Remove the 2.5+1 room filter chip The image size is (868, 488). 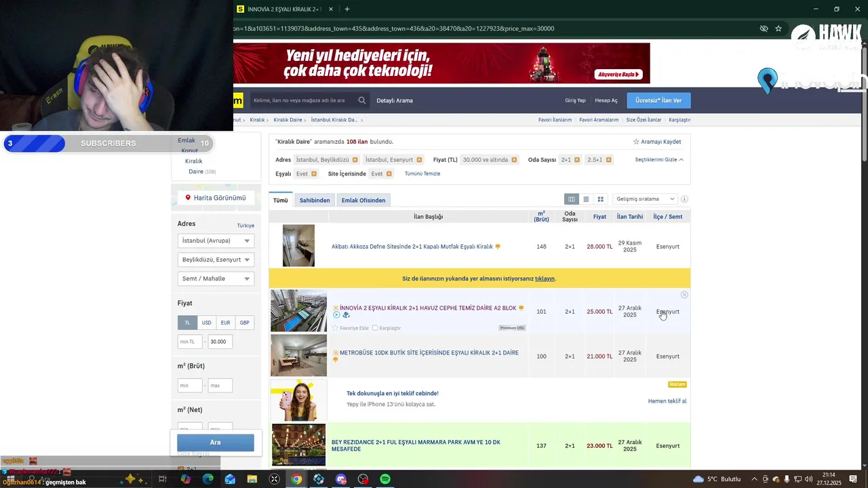[609, 160]
